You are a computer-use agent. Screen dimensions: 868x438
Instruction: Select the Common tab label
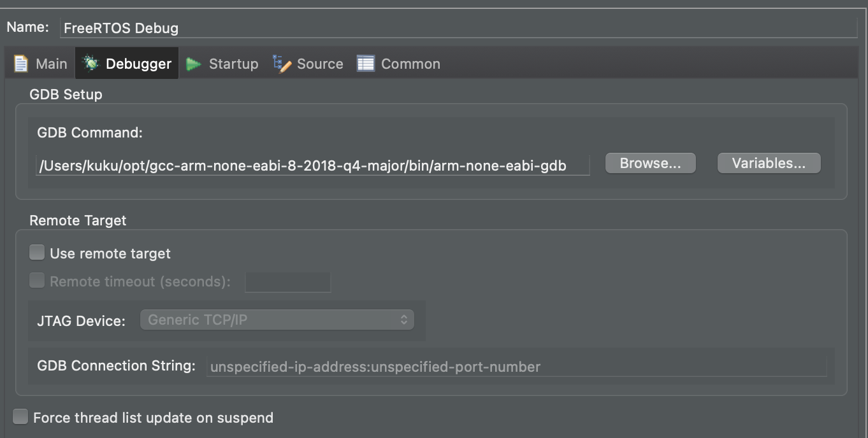click(x=410, y=64)
